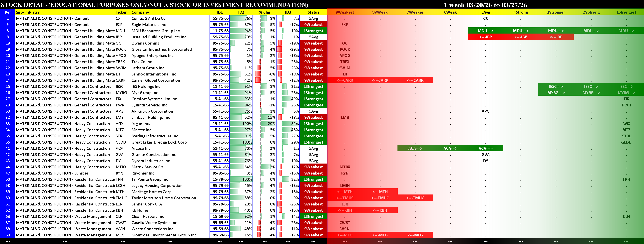Viewport: 644px width, 244px height.
Task: Click company name Quanta Services Inc
Action: pos(149,105)
